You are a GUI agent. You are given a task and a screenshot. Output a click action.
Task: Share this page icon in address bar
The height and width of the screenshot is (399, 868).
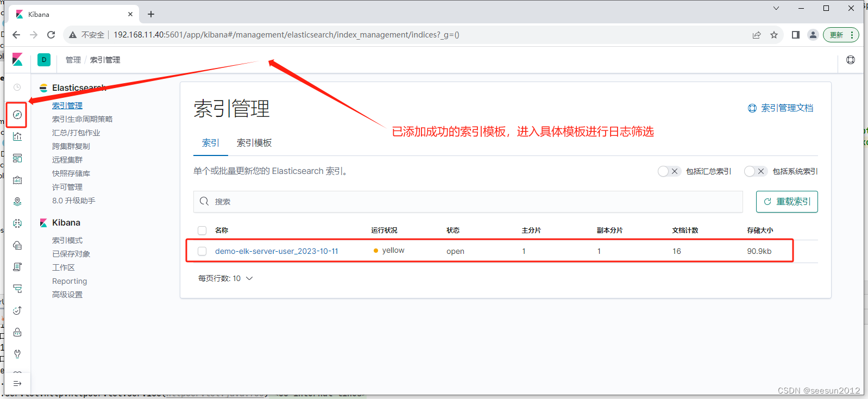click(757, 35)
